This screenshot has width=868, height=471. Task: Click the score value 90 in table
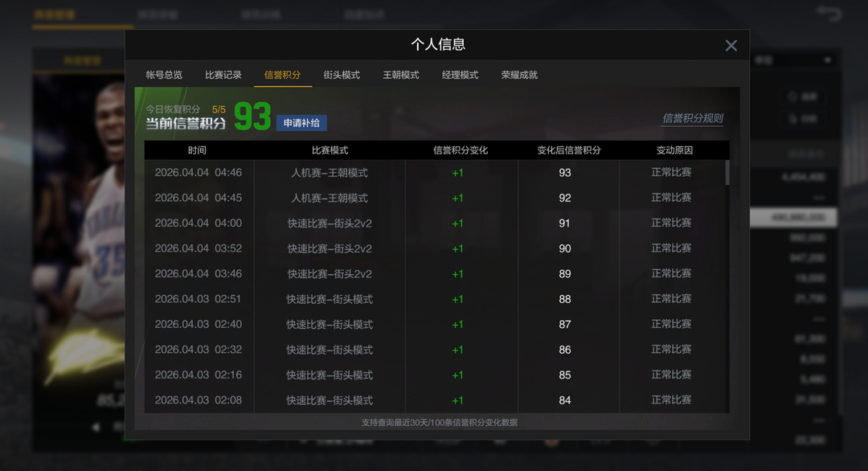[565, 248]
